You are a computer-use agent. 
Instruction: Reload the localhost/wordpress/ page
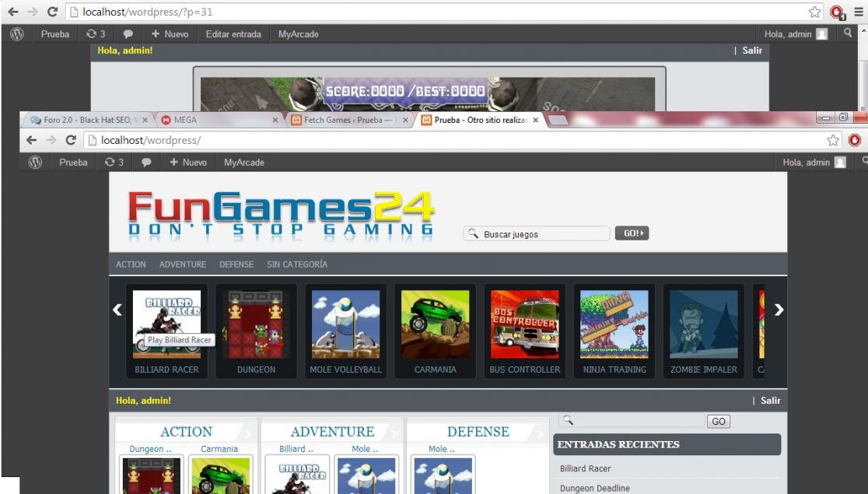pos(71,140)
